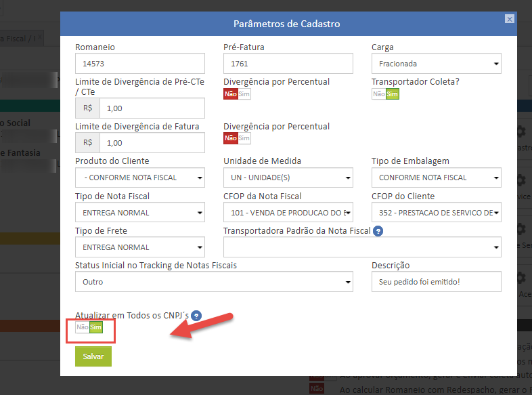This screenshot has height=395, width=532.
Task: Click the Descrição text field
Action: pos(436,281)
